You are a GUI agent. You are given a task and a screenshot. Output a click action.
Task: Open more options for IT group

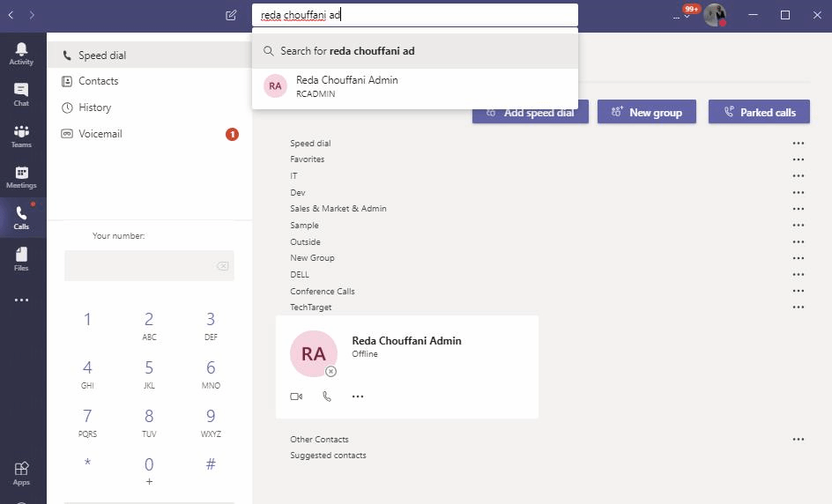pos(799,176)
